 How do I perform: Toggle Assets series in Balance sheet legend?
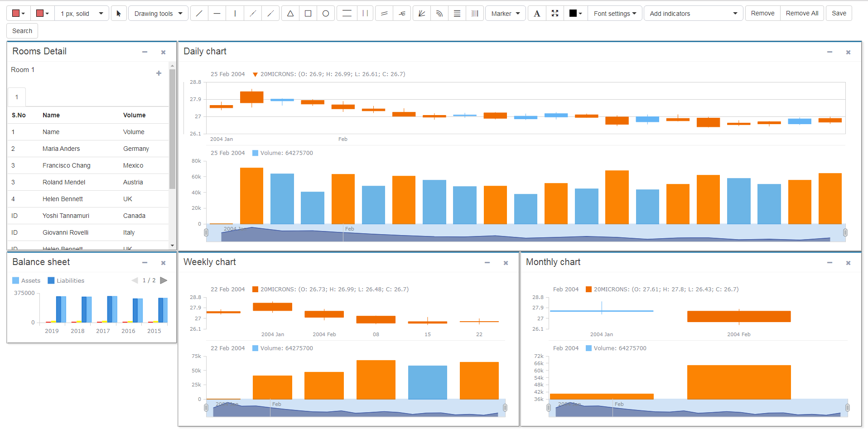26,280
